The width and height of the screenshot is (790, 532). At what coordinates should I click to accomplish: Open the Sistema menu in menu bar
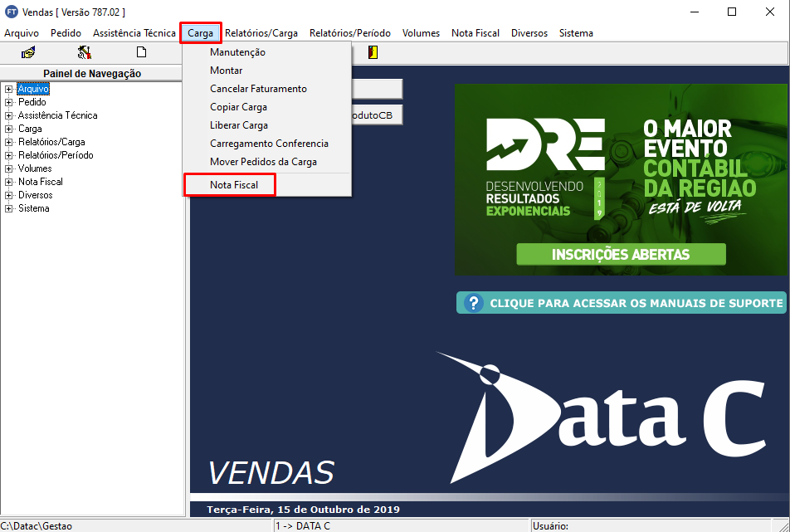(x=576, y=33)
